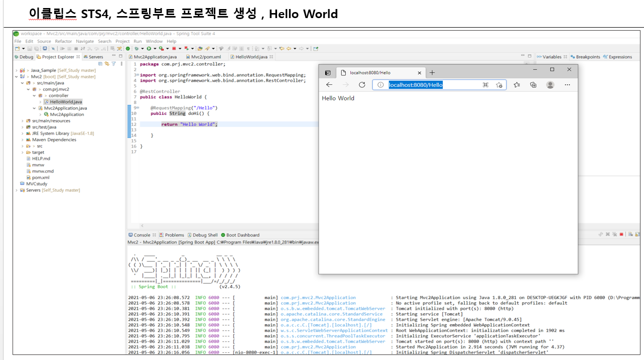
Task: Select MVCstudy project in tree
Action: [34, 184]
